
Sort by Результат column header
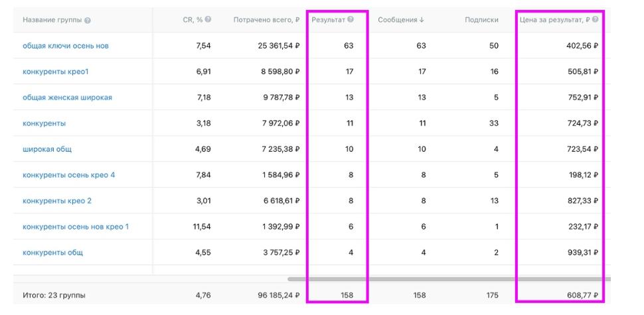[x=328, y=20]
